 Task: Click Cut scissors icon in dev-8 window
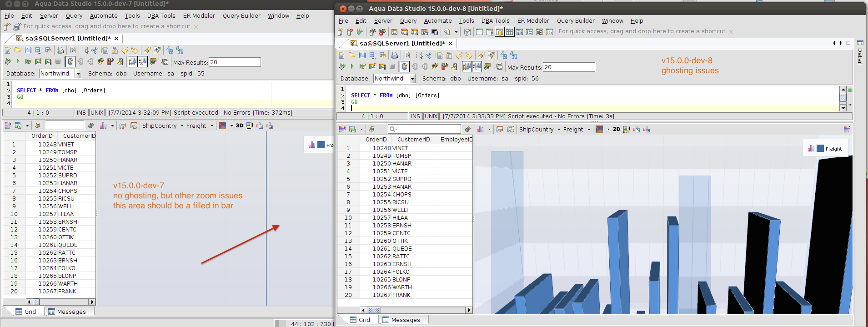coord(429,55)
